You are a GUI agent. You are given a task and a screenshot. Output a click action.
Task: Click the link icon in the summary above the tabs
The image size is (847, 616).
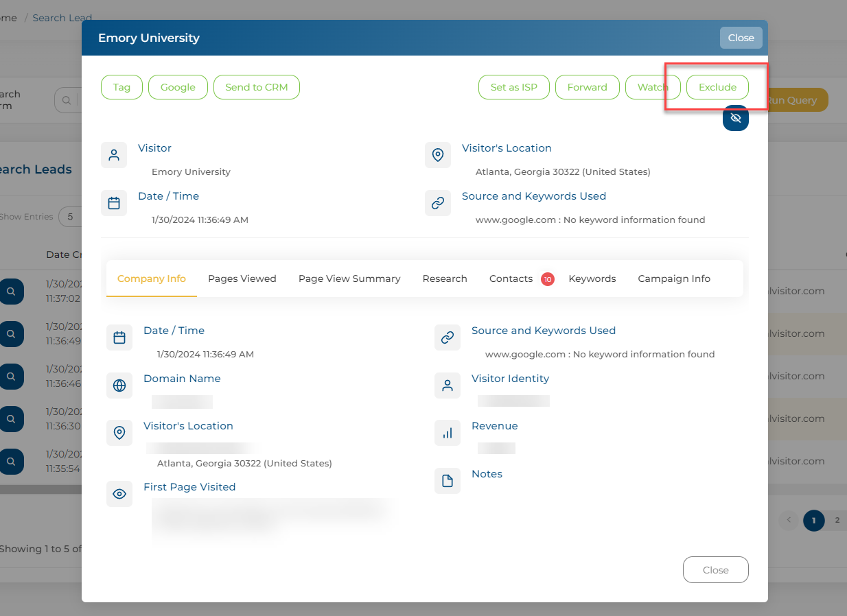click(438, 203)
